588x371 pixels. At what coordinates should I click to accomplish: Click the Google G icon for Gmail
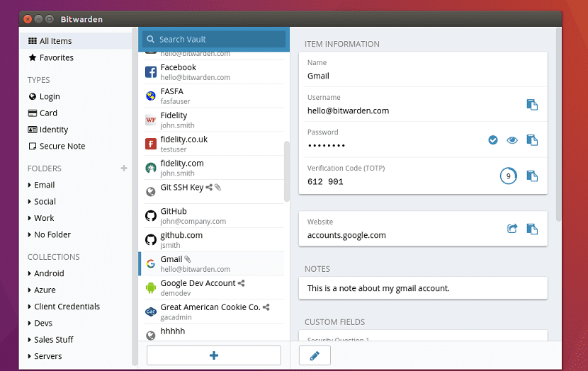pos(151,264)
